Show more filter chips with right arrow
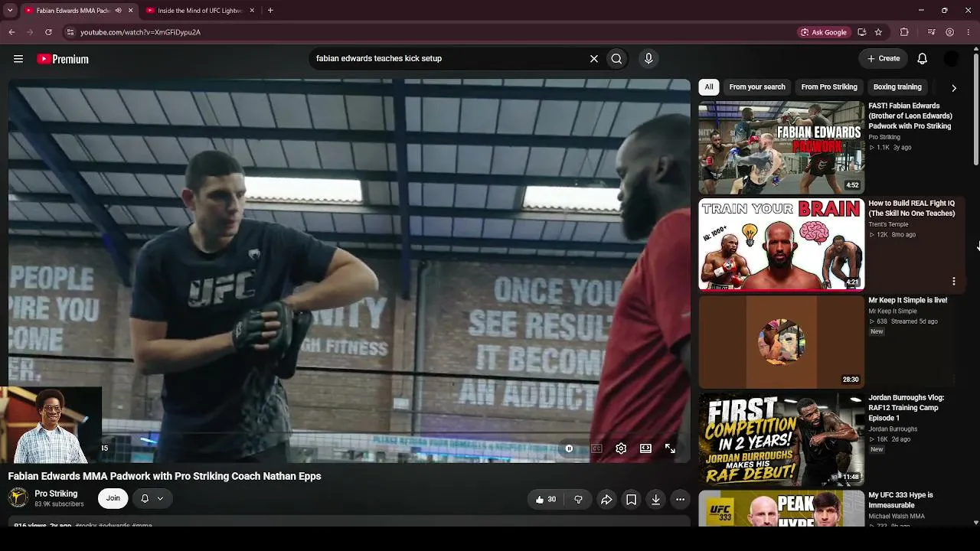The width and height of the screenshot is (980, 551). click(954, 88)
